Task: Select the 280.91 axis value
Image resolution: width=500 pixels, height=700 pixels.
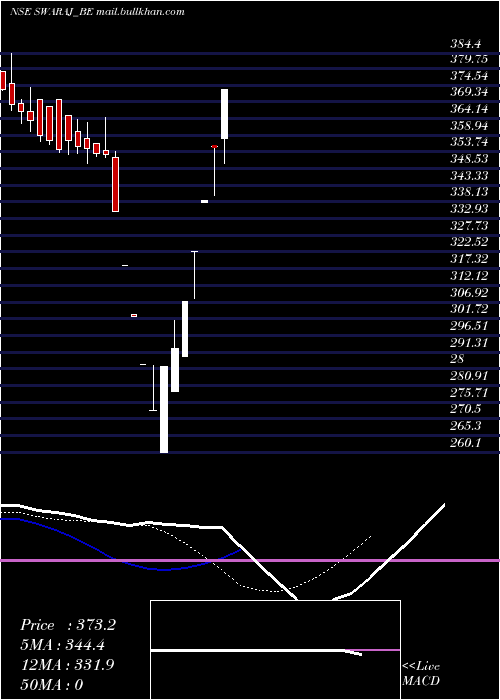Action: (x=469, y=375)
